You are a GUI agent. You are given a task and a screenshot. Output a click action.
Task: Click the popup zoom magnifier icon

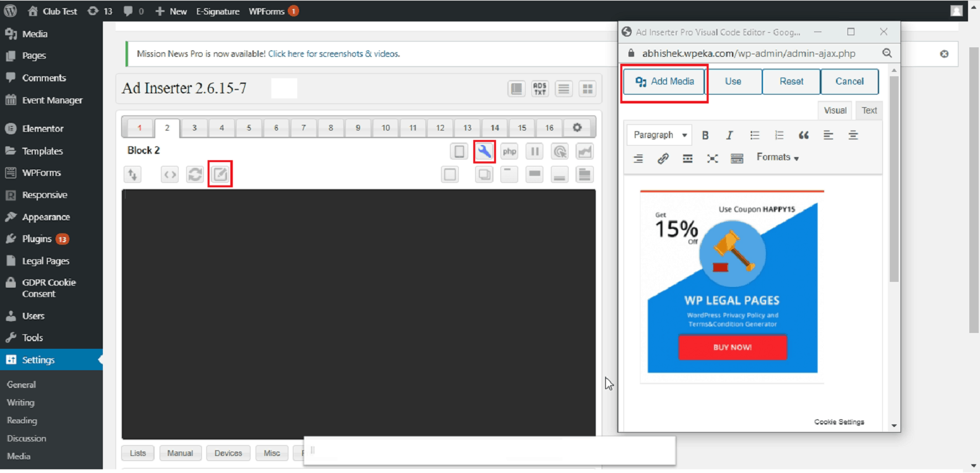click(887, 53)
